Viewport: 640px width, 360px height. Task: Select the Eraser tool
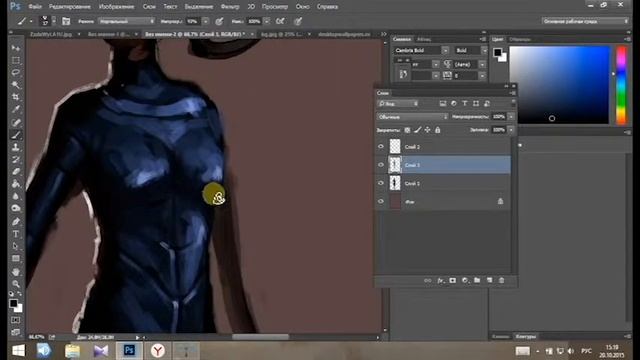coord(16,172)
